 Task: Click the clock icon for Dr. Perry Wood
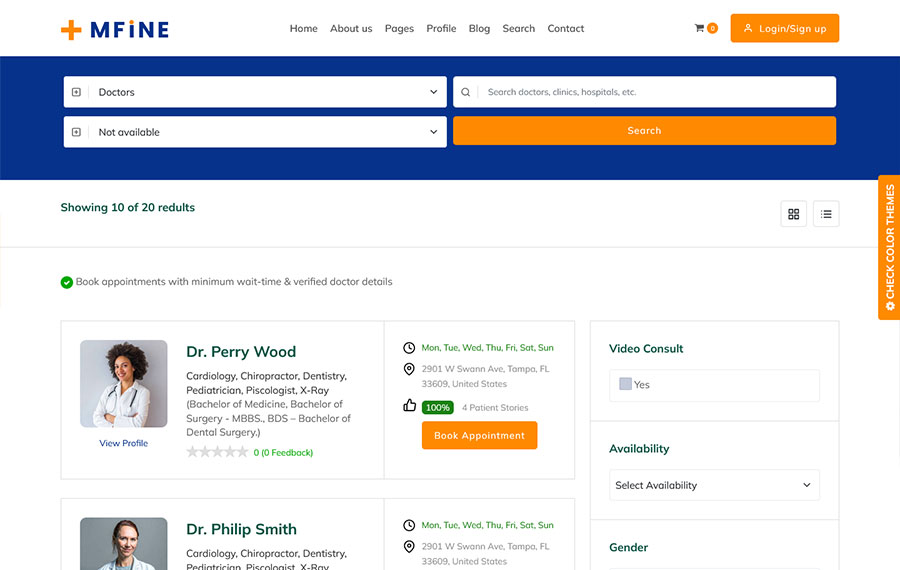tap(409, 348)
